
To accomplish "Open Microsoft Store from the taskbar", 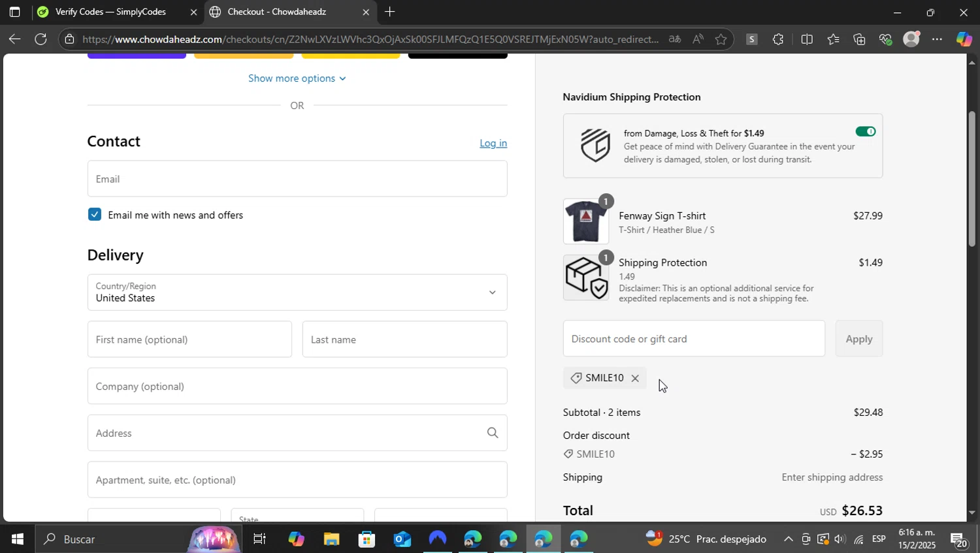I will (367, 539).
